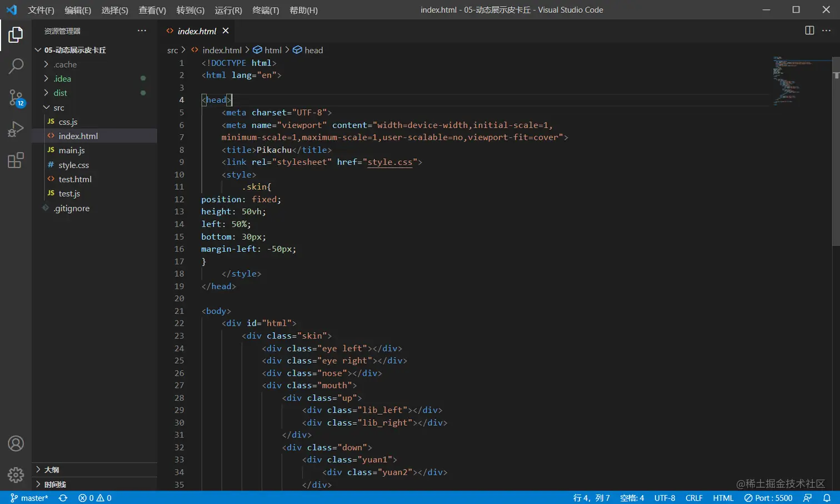Open test.html file in explorer

(94, 179)
